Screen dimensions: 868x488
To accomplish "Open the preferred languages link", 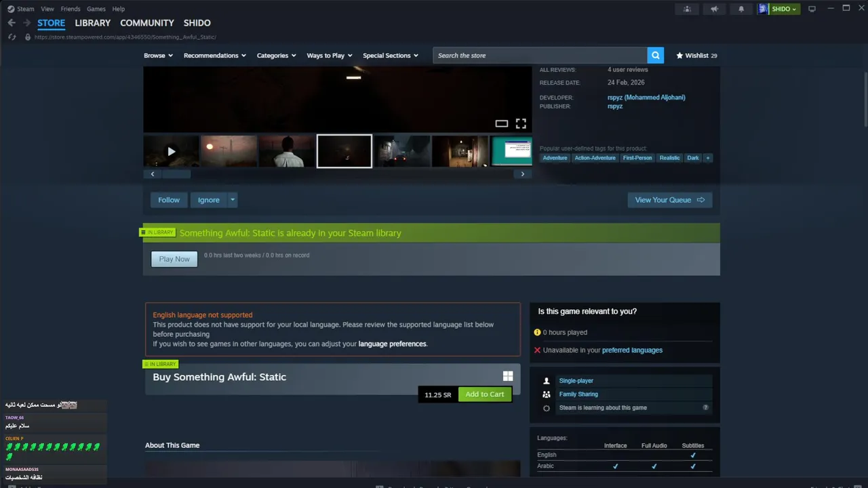I will [x=632, y=350].
